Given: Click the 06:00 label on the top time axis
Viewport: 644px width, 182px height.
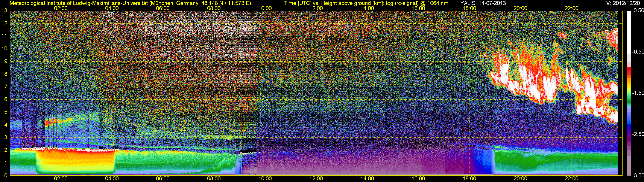Looking at the screenshot, I should point(163,8).
